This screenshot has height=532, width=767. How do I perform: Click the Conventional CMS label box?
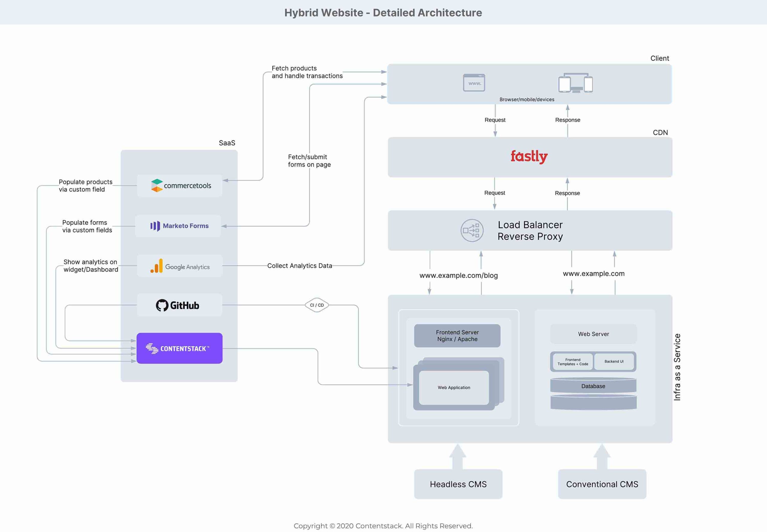pos(602,484)
